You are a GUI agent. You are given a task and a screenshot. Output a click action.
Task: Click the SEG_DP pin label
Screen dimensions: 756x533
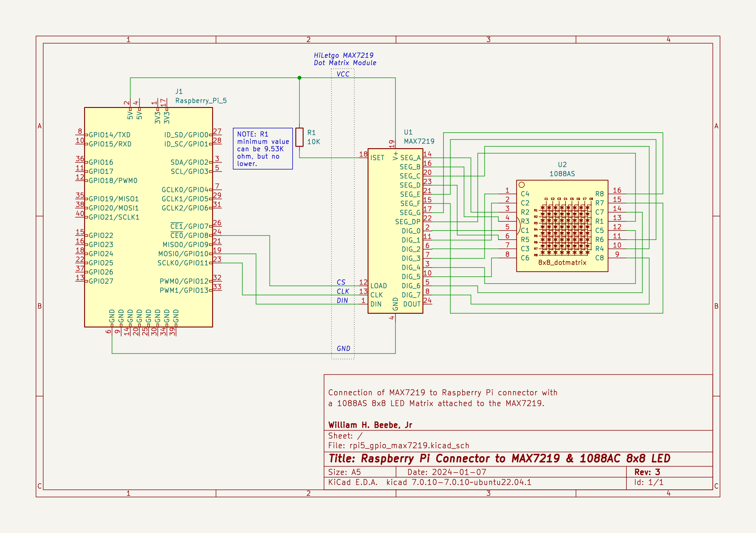point(408,222)
